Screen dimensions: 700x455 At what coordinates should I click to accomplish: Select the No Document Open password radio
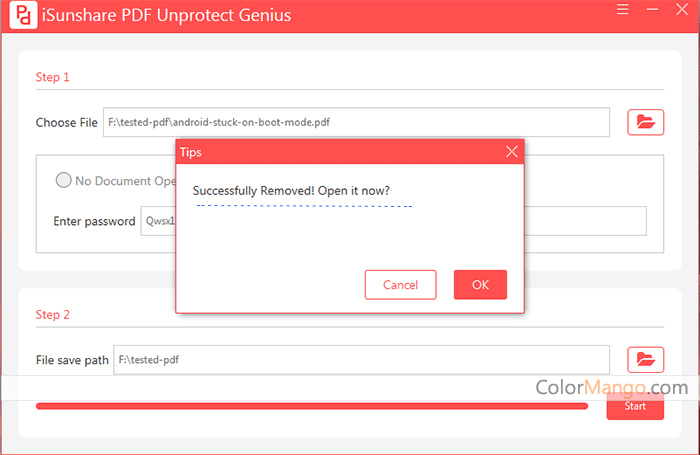[64, 181]
